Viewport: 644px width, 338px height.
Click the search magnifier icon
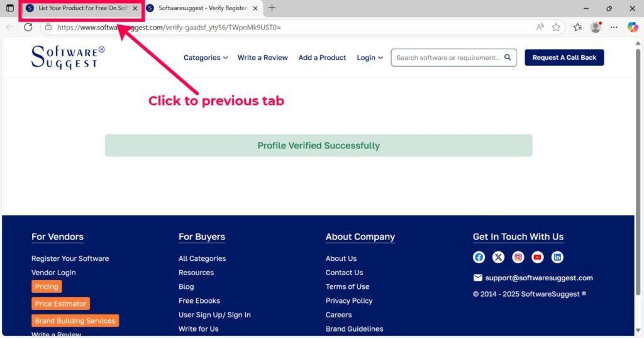click(x=508, y=57)
